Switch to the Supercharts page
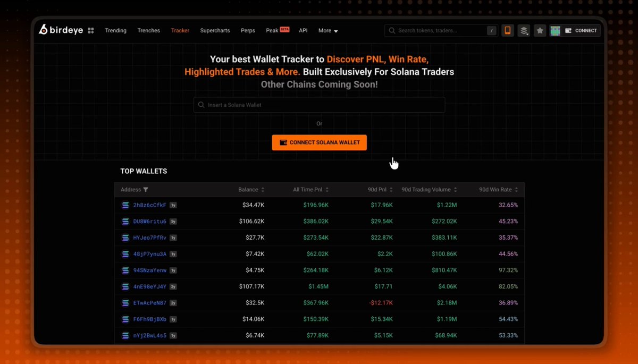The height and width of the screenshot is (364, 638). pos(215,31)
